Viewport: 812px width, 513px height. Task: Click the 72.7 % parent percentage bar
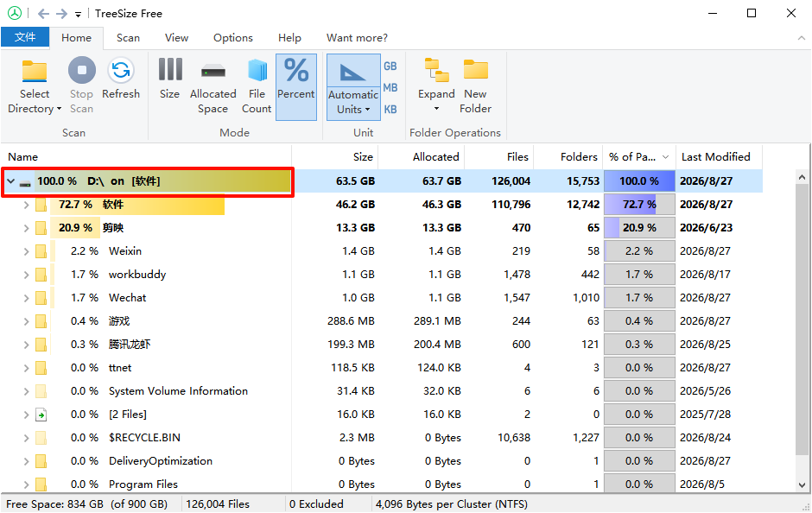point(639,205)
